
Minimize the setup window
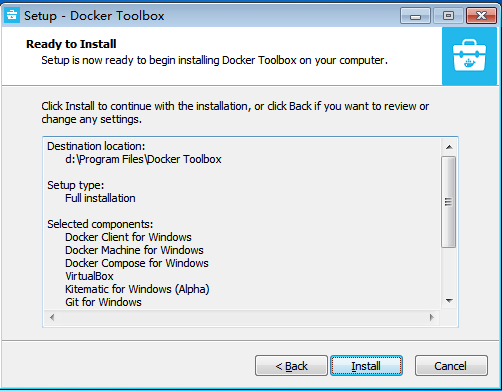click(415, 16)
